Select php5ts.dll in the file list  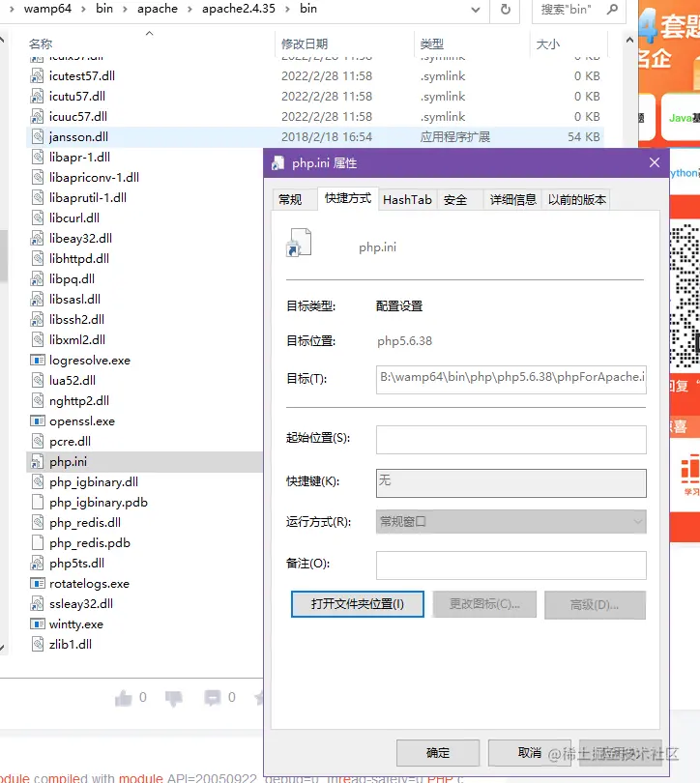click(x=77, y=564)
